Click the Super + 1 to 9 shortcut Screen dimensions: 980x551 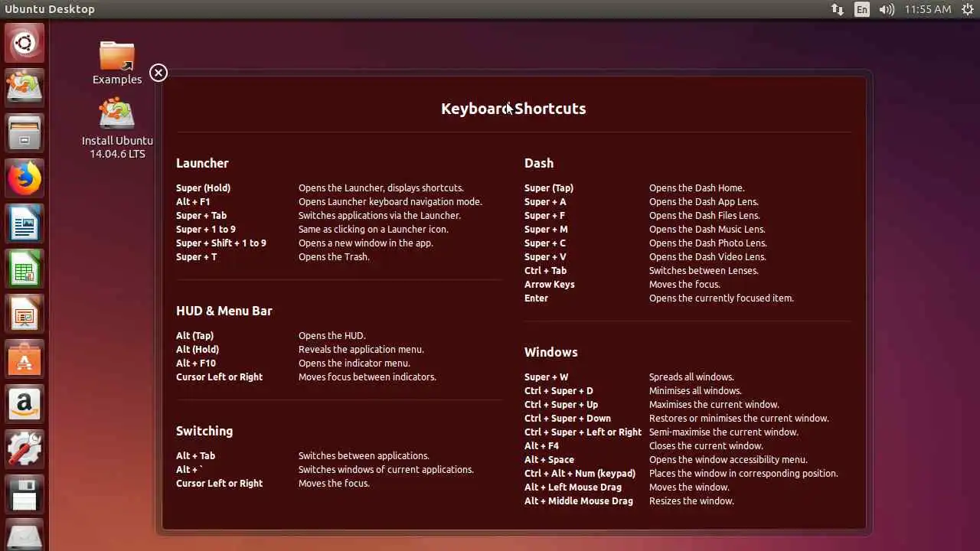pos(206,229)
